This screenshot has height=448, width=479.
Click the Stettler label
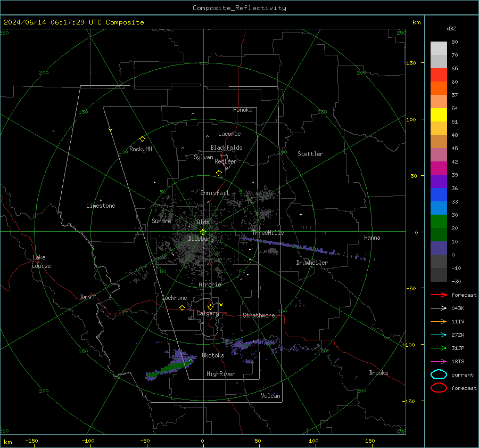[x=310, y=154]
